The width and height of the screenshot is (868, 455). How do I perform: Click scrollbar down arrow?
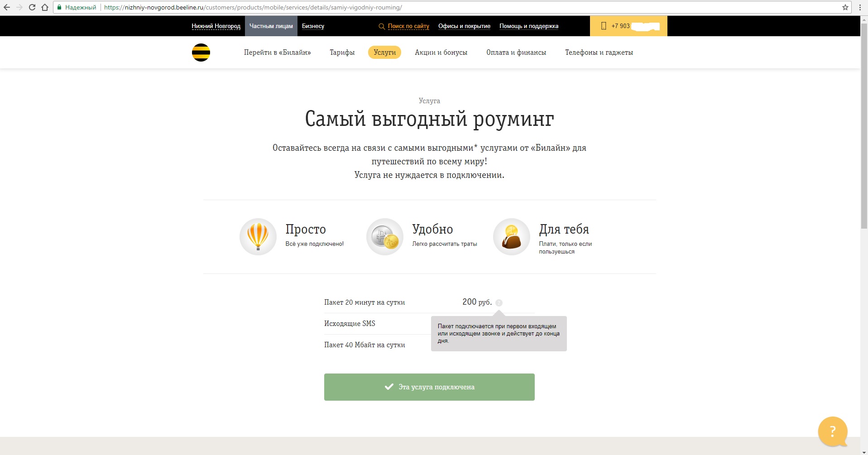pyautogui.click(x=864, y=451)
